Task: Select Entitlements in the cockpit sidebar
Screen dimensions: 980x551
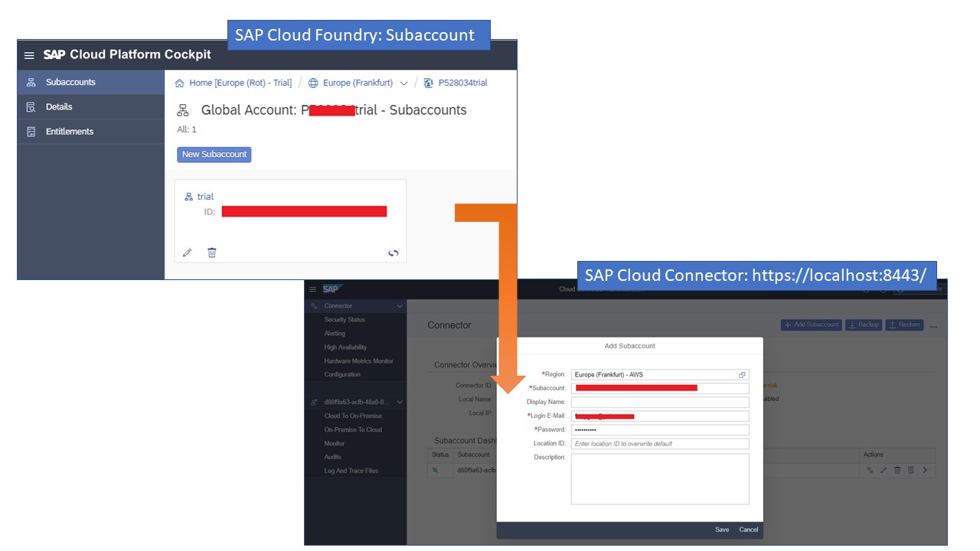Action: point(69,132)
